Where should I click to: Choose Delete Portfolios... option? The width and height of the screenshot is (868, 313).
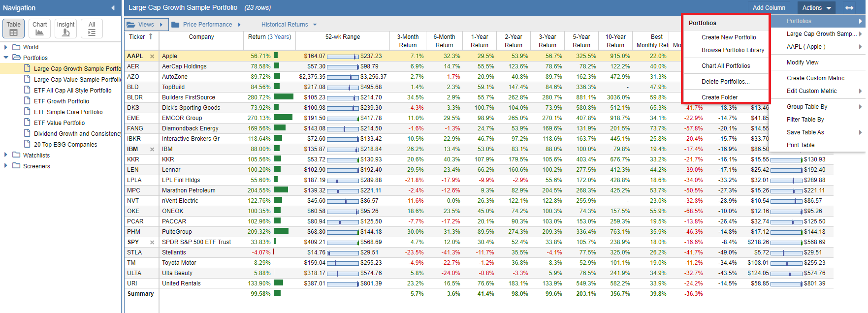(x=725, y=82)
